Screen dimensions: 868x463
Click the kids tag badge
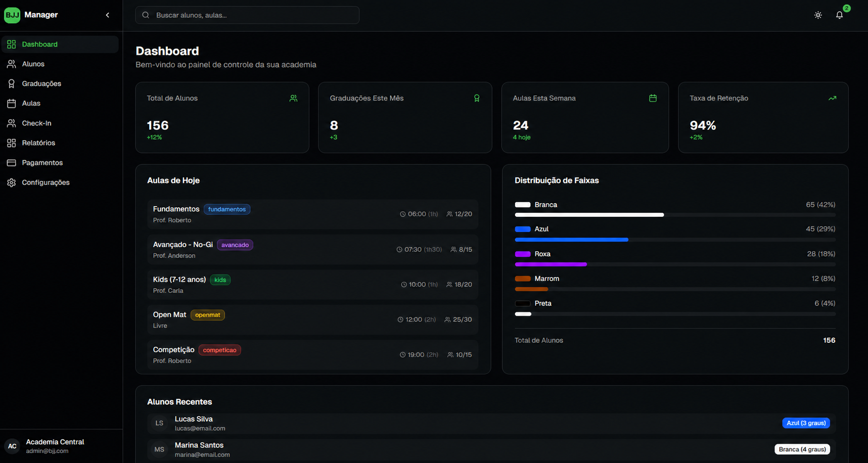pos(220,280)
